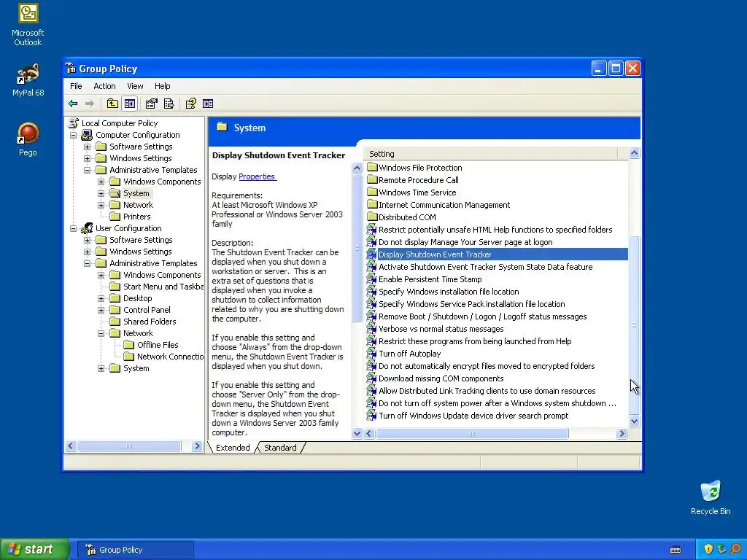Toggle the Show/Hide Console Tree icon
Screen dimensions: 747x560
point(130,104)
